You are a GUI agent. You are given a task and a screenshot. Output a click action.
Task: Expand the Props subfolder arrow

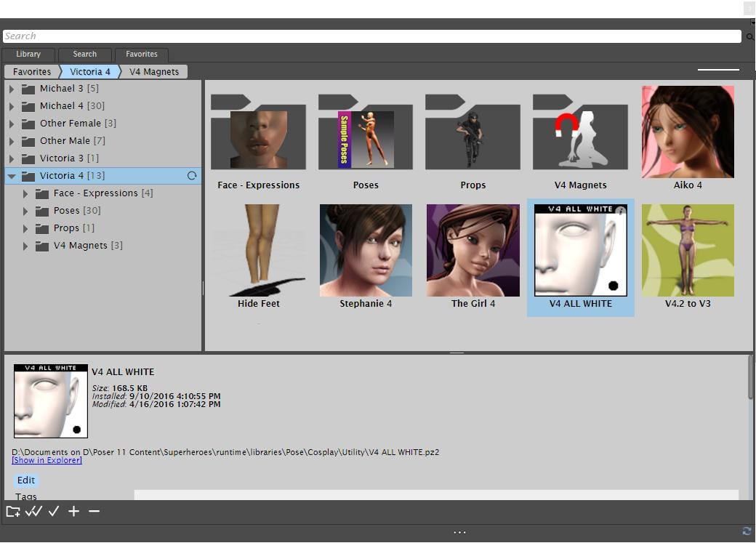pos(25,228)
